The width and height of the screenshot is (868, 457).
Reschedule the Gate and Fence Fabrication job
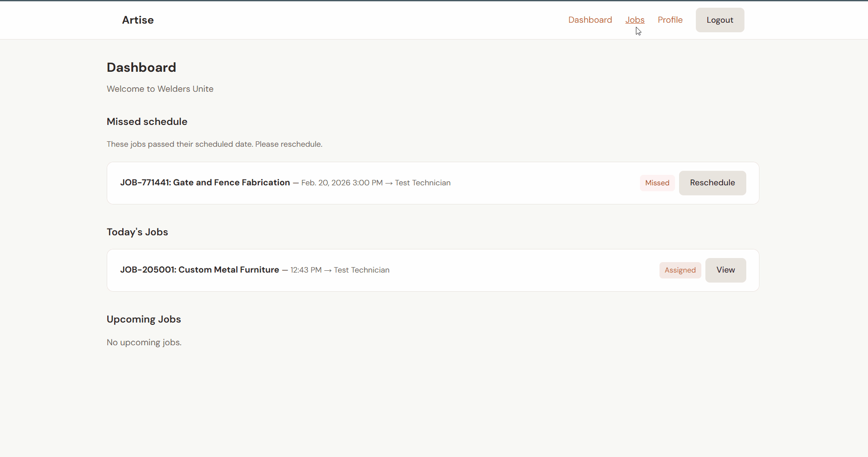[712, 183]
